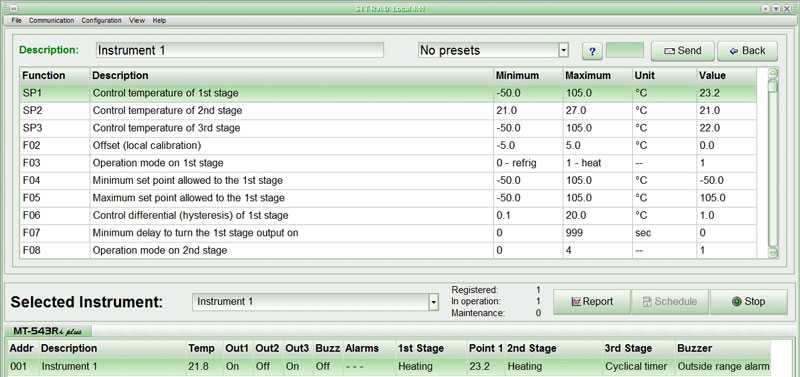800x377 pixels.
Task: Click the Value column header
Action: click(726, 76)
